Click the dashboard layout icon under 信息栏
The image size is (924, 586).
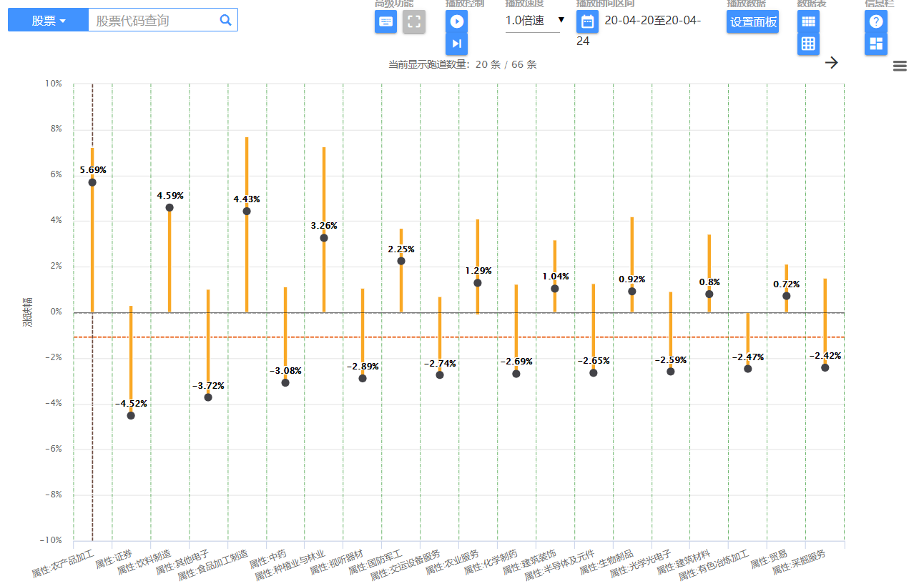click(875, 44)
